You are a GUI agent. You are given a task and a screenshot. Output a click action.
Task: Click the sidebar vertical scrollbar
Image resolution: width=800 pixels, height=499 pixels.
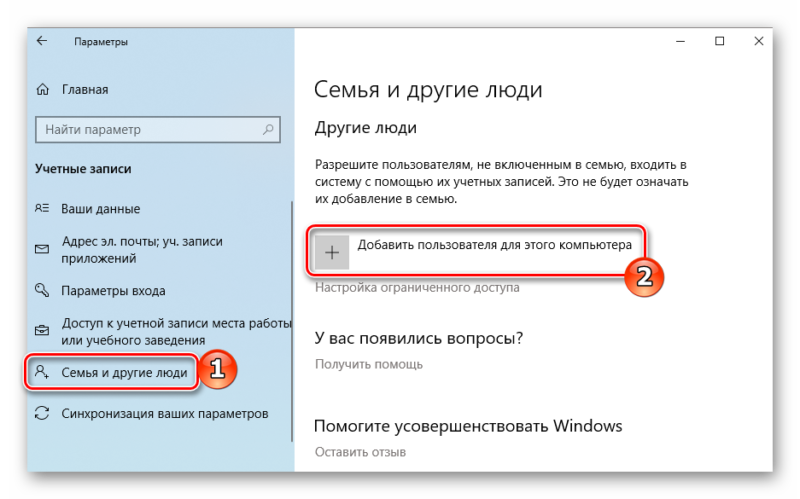click(292, 321)
